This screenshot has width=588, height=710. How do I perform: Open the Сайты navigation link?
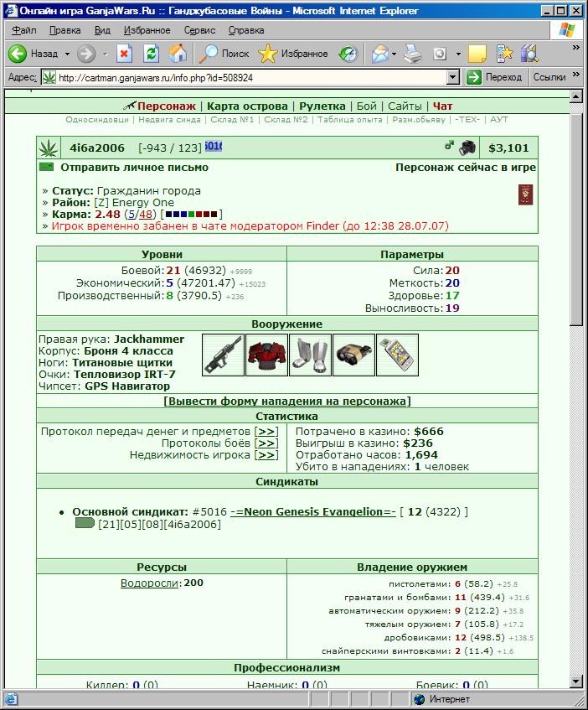(x=405, y=106)
